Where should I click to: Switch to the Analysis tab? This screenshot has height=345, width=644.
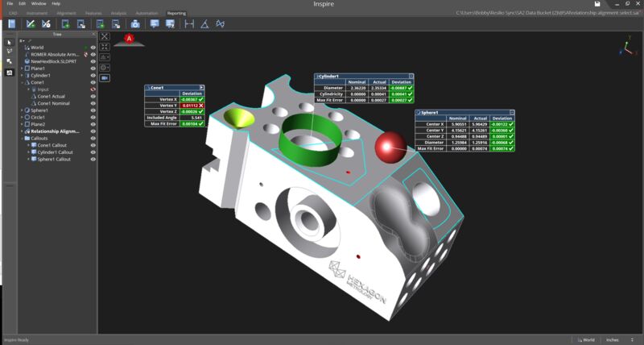point(118,14)
